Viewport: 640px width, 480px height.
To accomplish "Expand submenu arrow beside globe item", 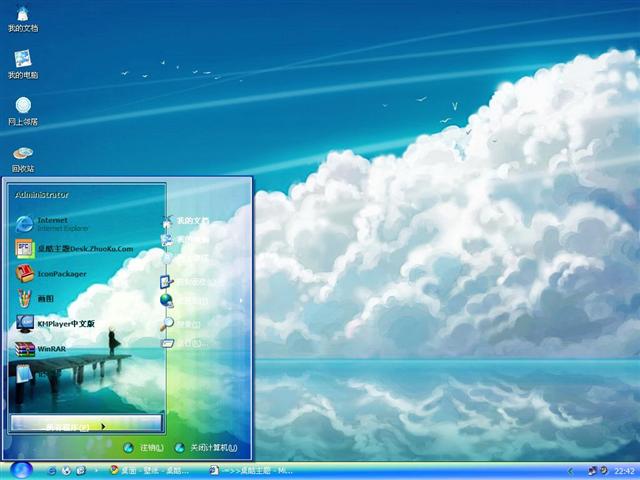I will (241, 301).
